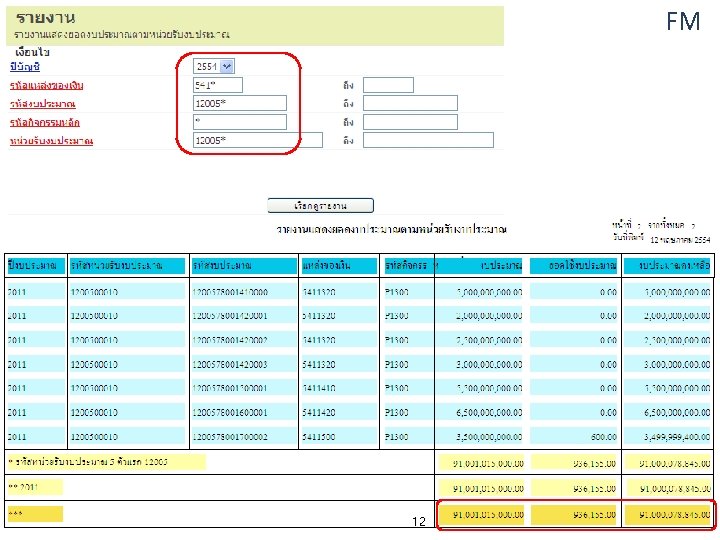720x540 pixels.
Task: Click the 'ถึง' end field for รหัสงบประมาณ
Action: (x=411, y=103)
